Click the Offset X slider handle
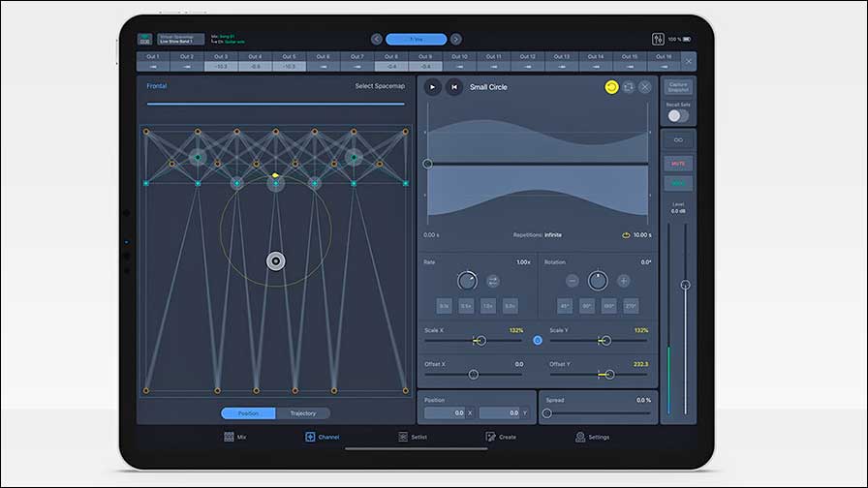 (474, 375)
